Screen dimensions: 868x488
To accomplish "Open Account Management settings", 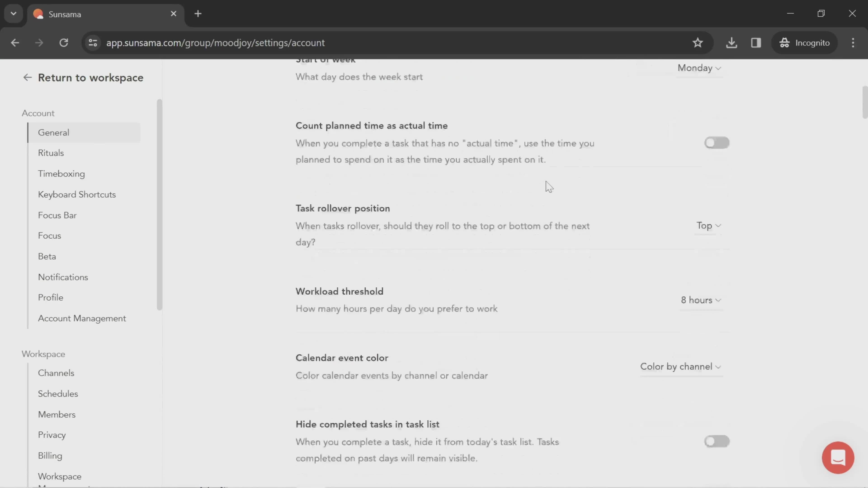I will coord(82,318).
